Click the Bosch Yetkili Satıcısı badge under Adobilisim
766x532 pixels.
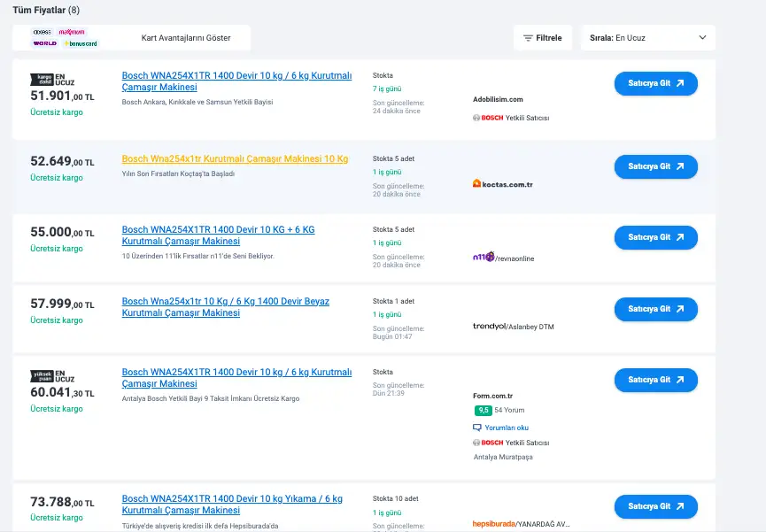[x=511, y=118]
